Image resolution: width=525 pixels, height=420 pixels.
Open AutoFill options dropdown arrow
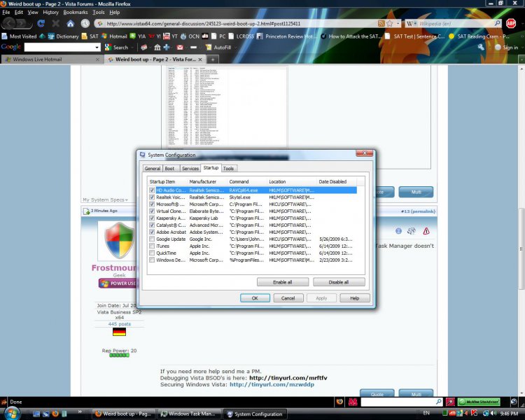234,47
